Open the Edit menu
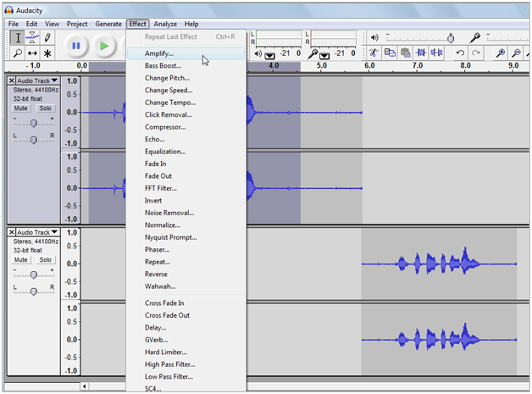This screenshot has width=532, height=394. (31, 24)
